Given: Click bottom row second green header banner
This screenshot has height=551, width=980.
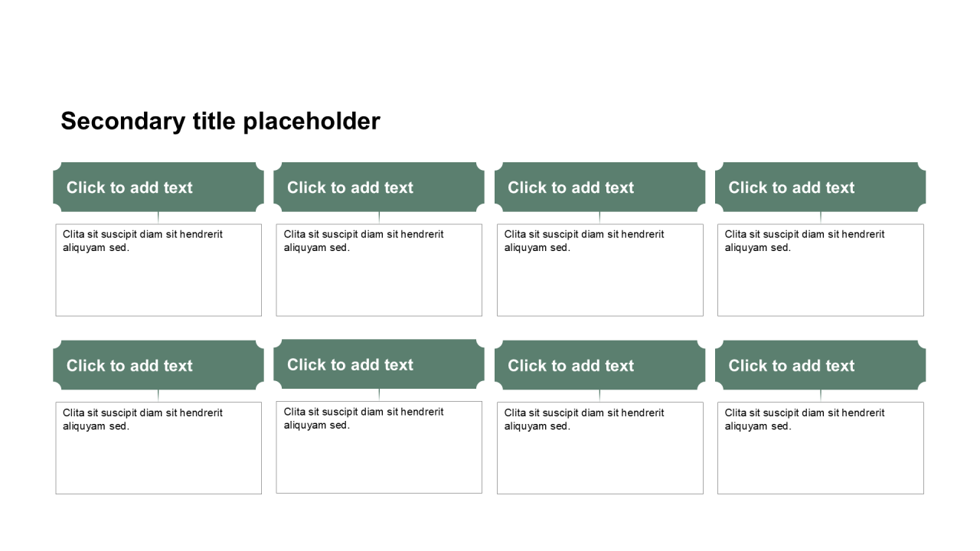Looking at the screenshot, I should point(379,364).
